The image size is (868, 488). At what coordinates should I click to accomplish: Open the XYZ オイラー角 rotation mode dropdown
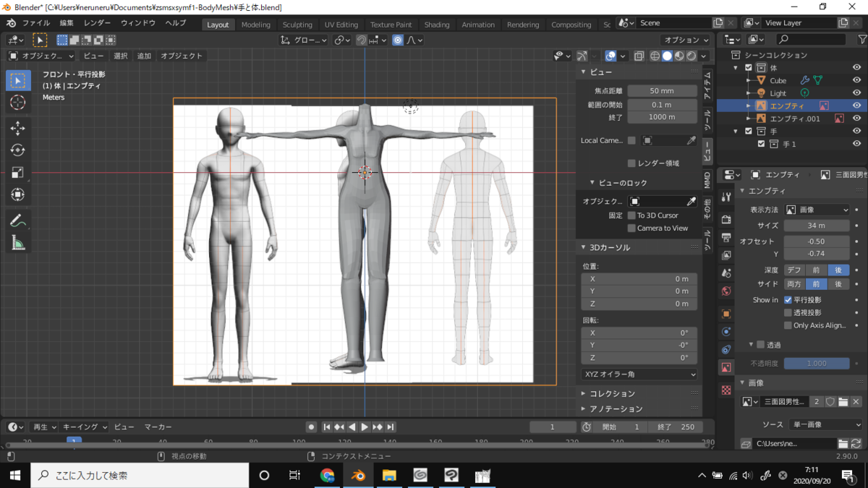(639, 374)
